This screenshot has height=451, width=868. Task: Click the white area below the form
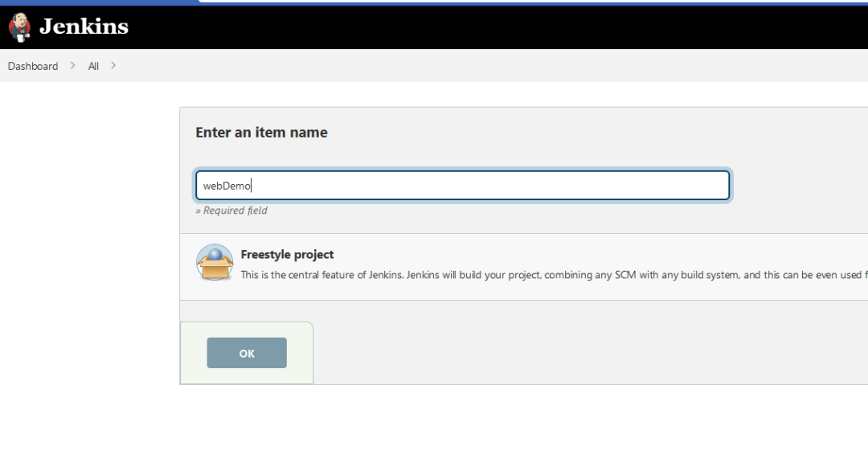tap(434, 418)
